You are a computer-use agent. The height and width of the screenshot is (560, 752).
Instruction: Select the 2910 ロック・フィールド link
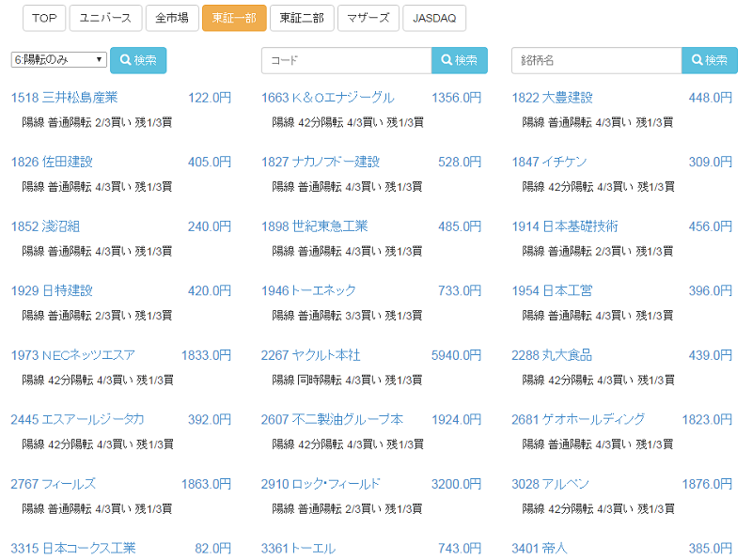point(321,484)
